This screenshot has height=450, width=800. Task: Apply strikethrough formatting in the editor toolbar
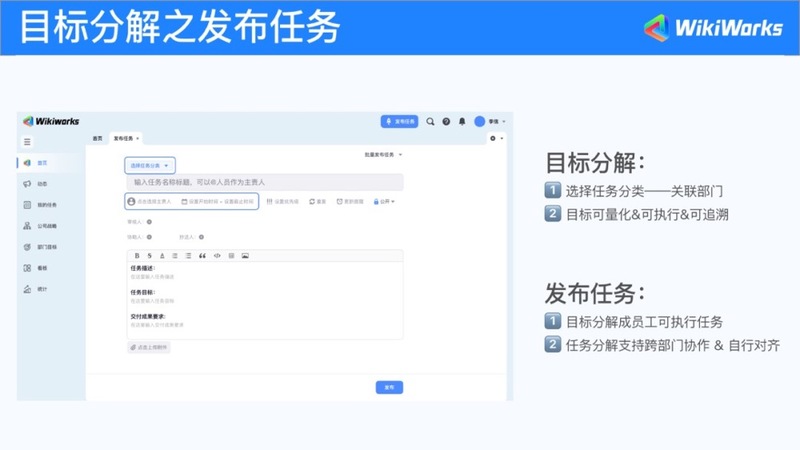pos(149,256)
